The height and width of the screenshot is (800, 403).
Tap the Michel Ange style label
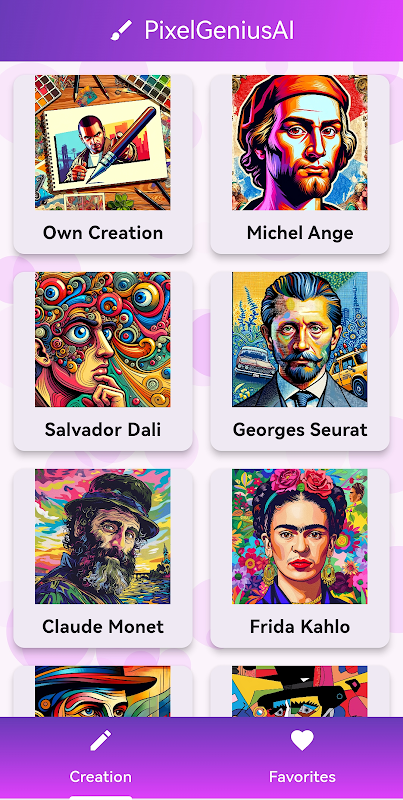tap(300, 233)
